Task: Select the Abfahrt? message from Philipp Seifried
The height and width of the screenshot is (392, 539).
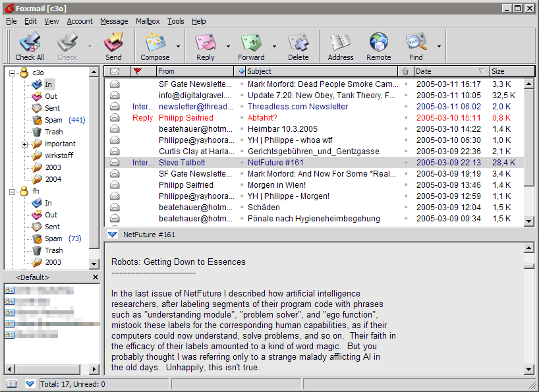Action: click(x=314, y=118)
